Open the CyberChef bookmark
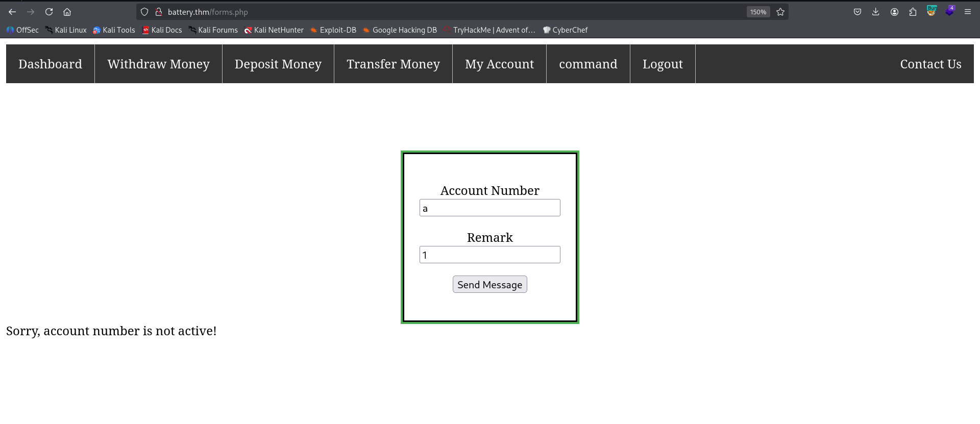The image size is (980, 424). tap(565, 30)
